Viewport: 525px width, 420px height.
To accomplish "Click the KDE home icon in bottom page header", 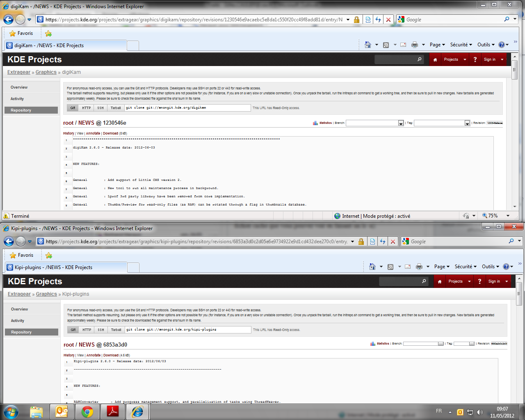I will (x=439, y=281).
